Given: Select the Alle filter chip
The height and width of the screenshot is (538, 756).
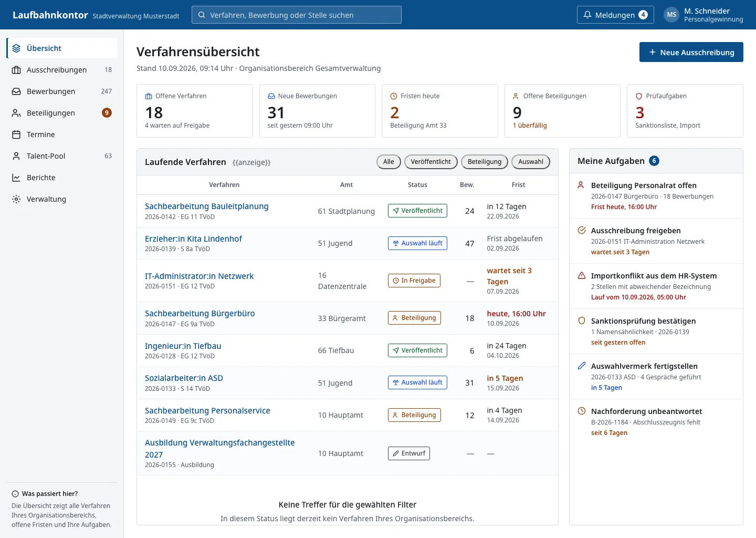Looking at the screenshot, I should coord(388,162).
